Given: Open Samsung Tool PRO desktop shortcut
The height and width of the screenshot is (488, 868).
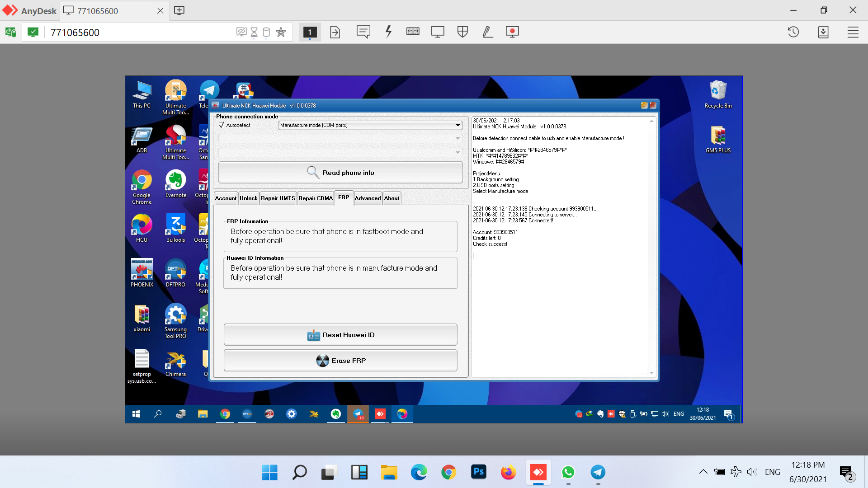Looking at the screenshot, I should 175,321.
